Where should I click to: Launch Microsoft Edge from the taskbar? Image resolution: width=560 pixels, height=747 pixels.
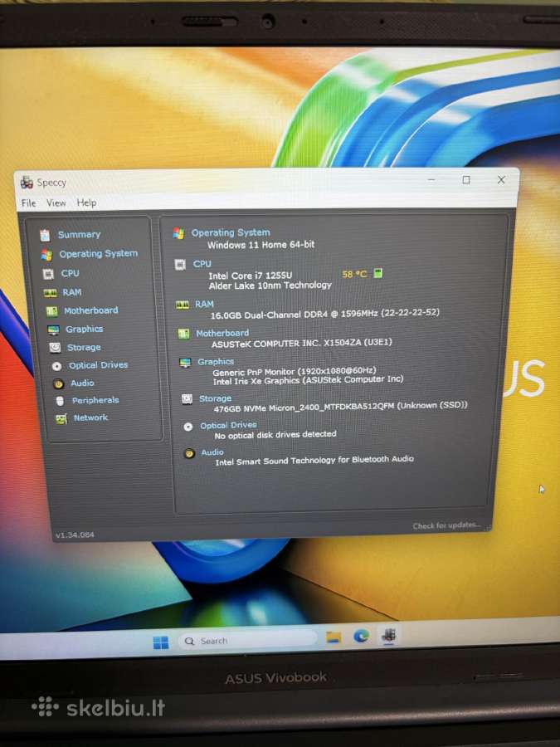click(x=361, y=636)
